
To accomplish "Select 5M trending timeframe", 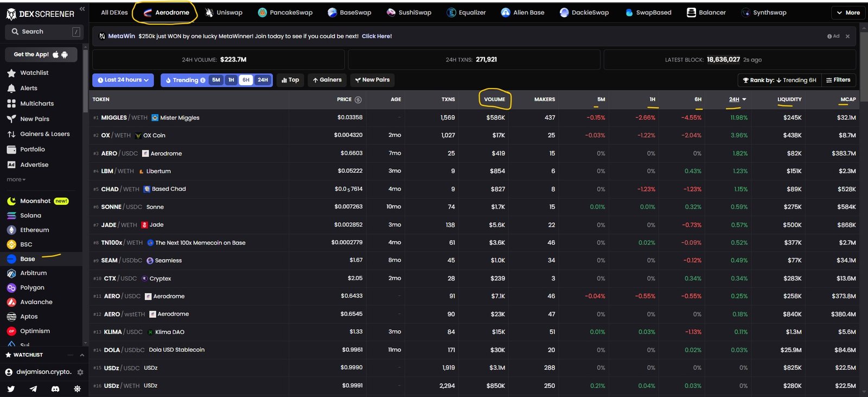I will (216, 80).
